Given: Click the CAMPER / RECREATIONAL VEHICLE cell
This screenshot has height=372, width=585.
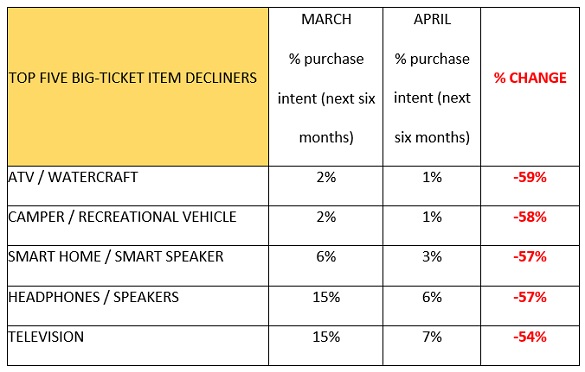Looking at the screenshot, I should coord(138,225).
